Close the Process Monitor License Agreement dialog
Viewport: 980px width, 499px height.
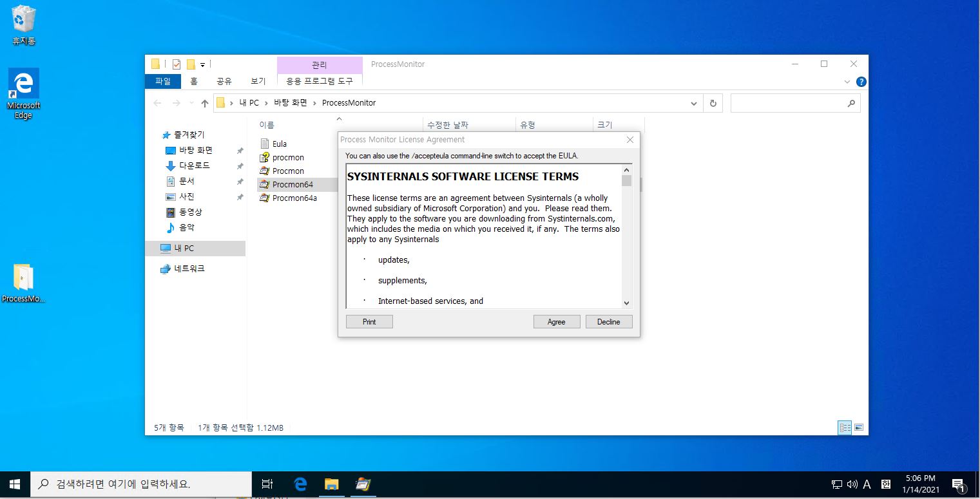[630, 140]
